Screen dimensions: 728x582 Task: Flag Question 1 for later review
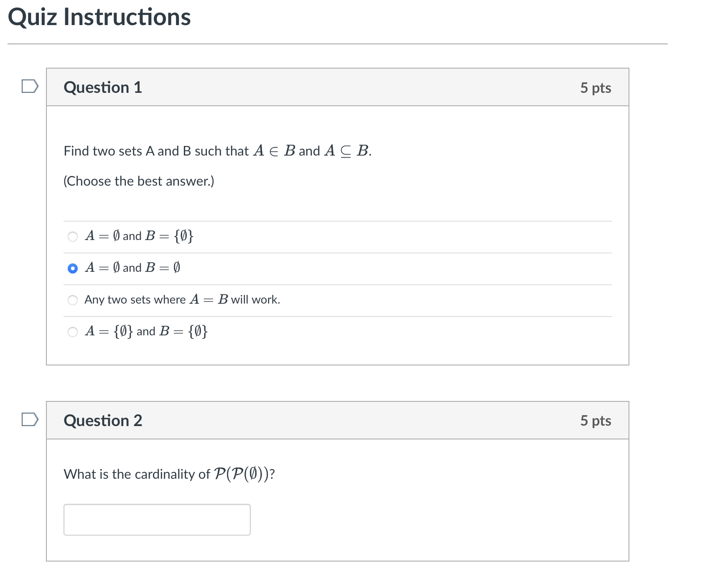[30, 87]
